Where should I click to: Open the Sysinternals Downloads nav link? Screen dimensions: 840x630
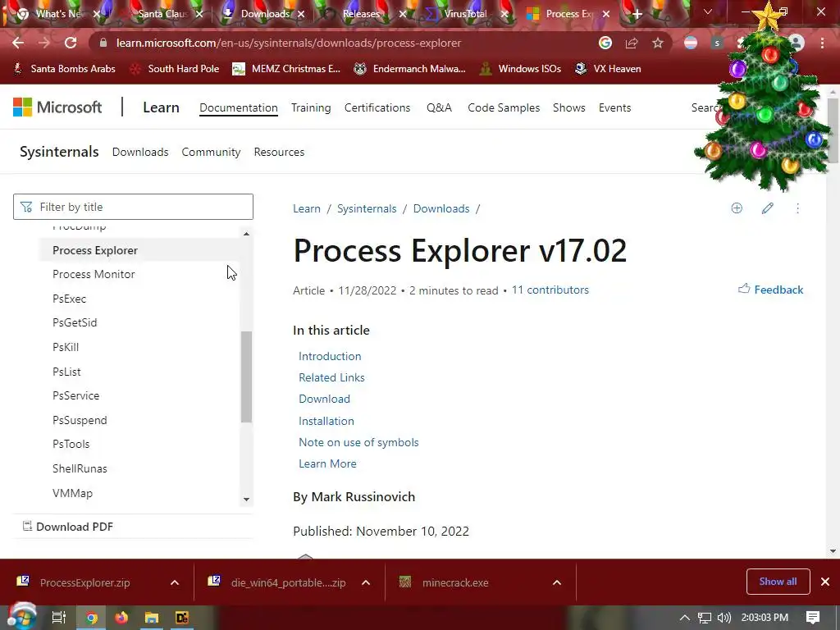(140, 152)
